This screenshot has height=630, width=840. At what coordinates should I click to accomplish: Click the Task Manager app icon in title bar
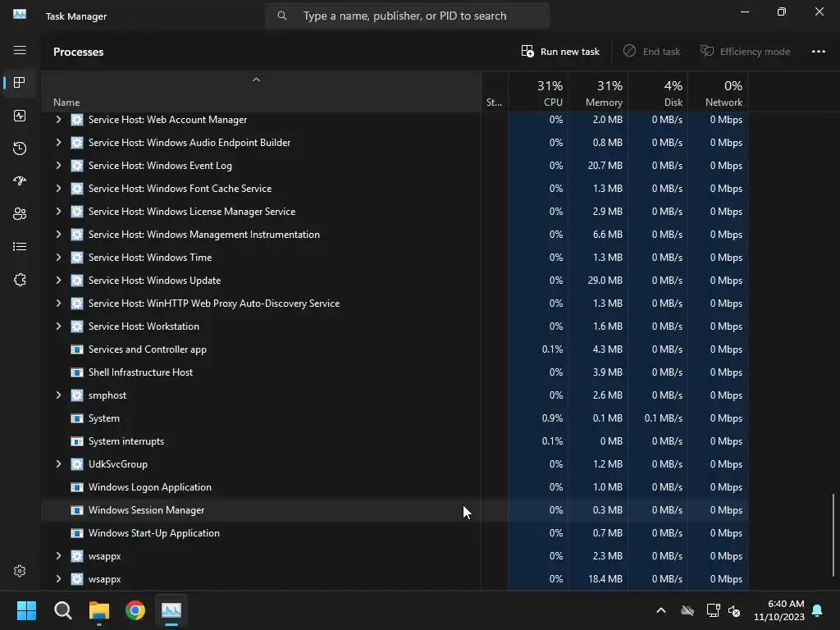click(20, 15)
